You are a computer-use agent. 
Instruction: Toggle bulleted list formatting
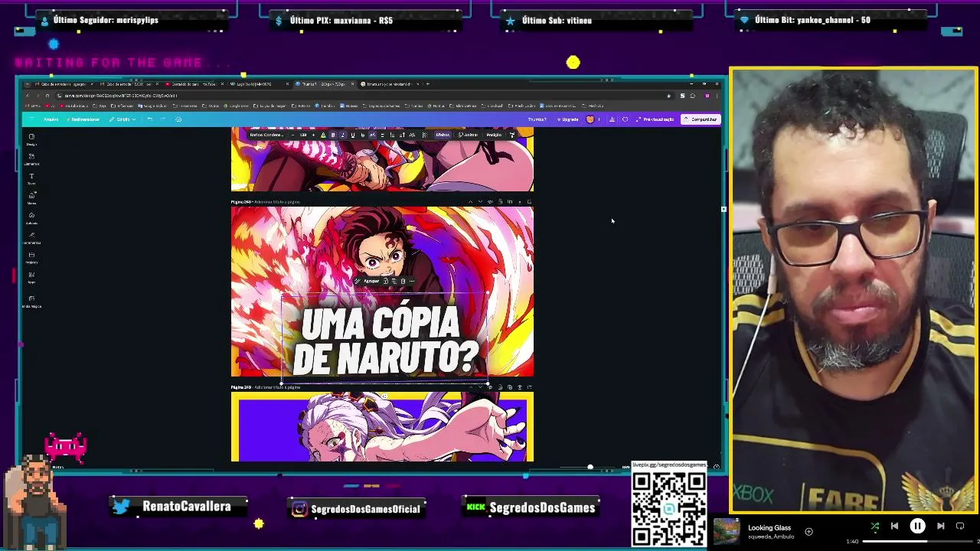pos(392,135)
